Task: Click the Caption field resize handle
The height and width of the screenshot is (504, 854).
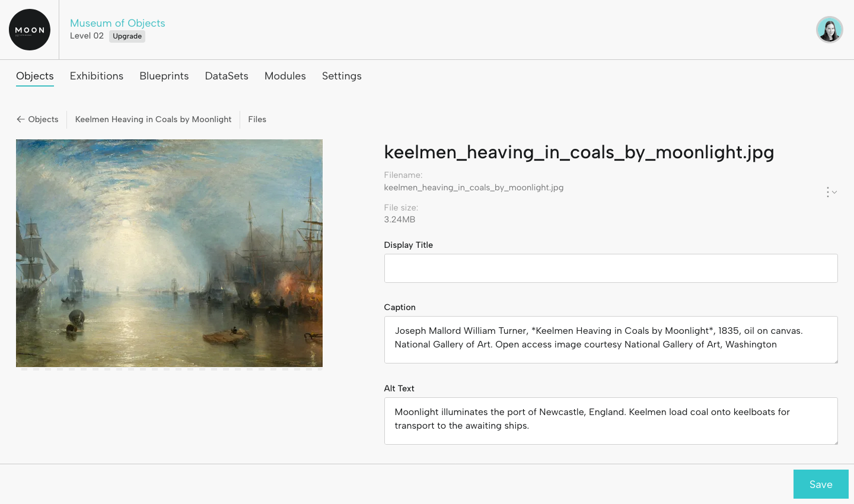Action: pyautogui.click(x=835, y=361)
